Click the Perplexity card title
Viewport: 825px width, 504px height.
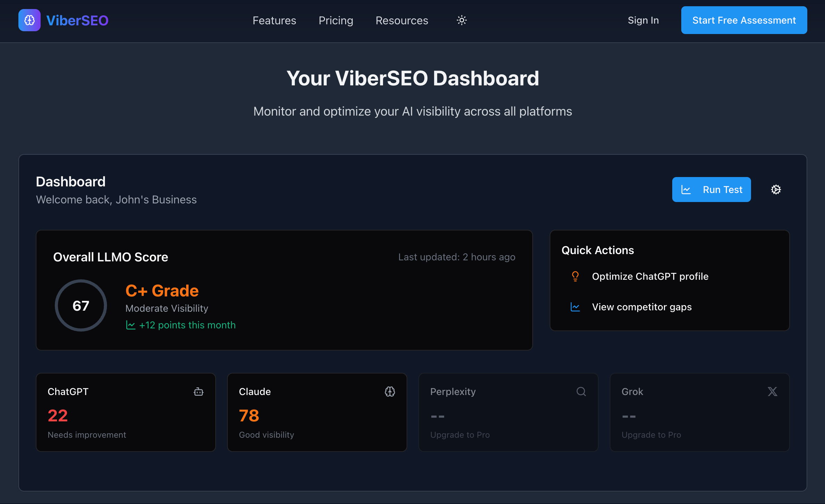click(x=453, y=392)
